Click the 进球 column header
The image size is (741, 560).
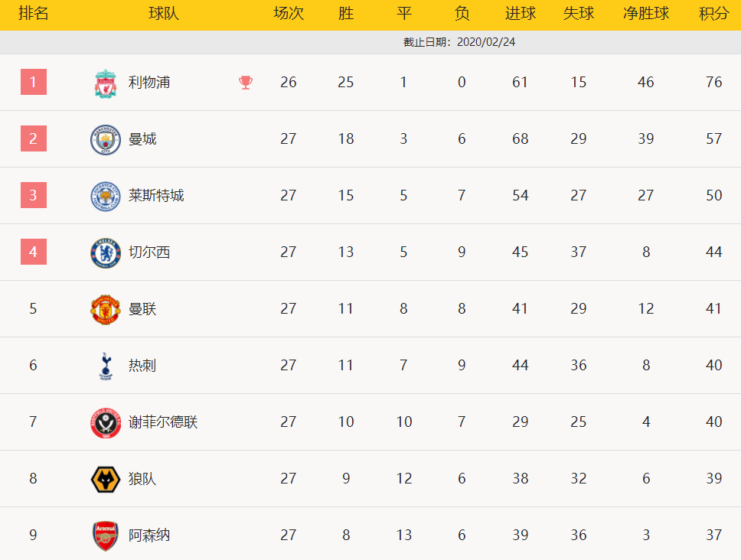pos(520,13)
